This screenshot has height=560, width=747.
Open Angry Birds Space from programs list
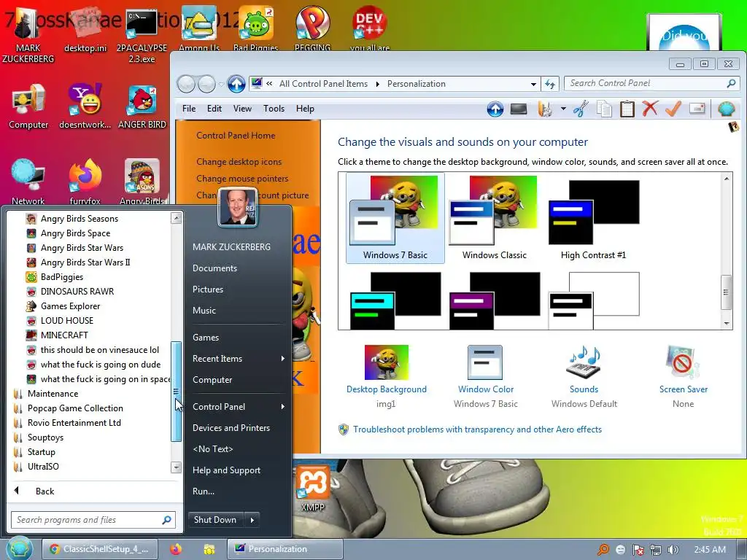coord(75,233)
